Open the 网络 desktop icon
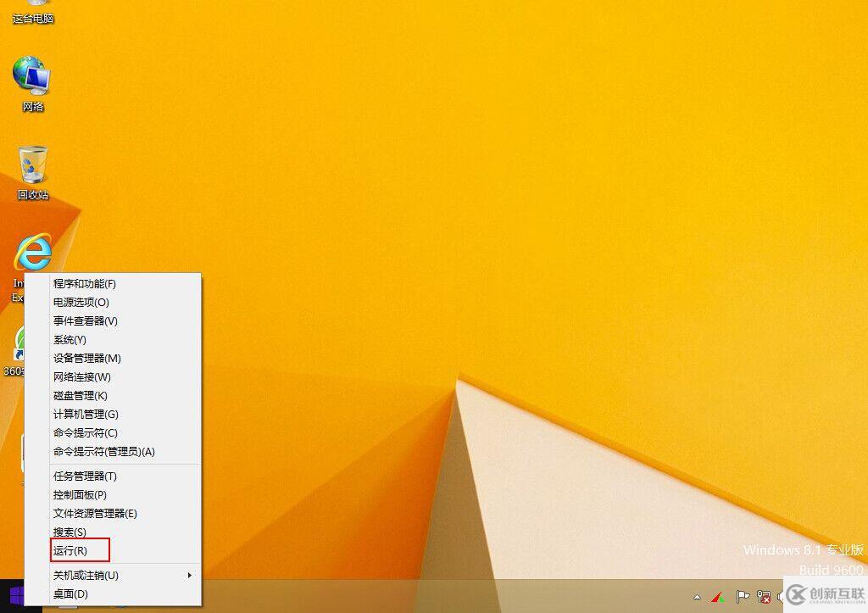This screenshot has height=613, width=868. [x=32, y=83]
